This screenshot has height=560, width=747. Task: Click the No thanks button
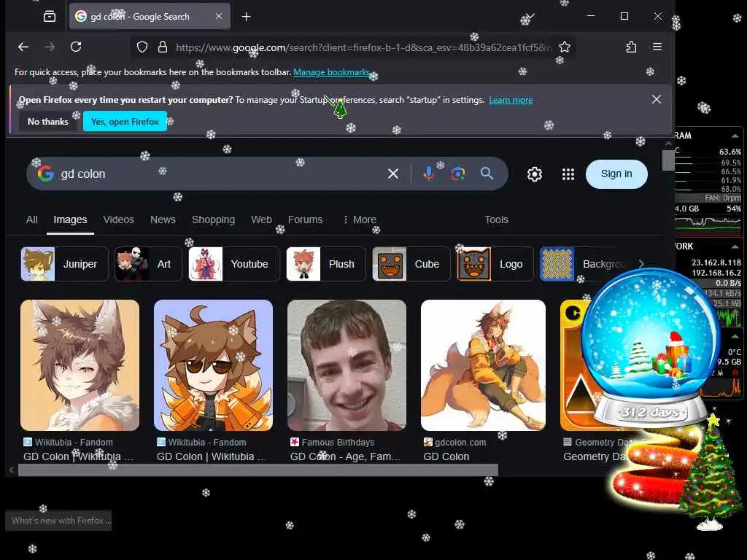(x=48, y=122)
